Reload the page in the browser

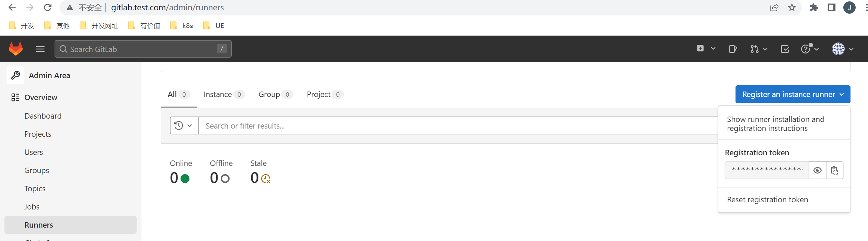pyautogui.click(x=48, y=8)
